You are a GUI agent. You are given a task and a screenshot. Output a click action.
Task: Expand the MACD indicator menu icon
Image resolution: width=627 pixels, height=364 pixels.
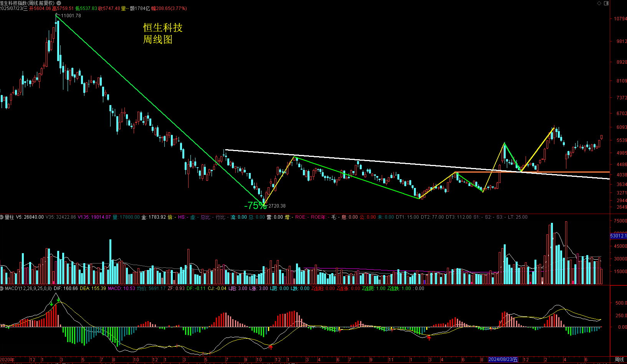2,288
